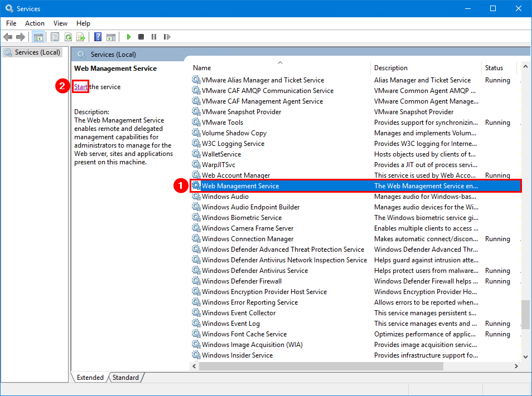Select Windows Font Cache Service
Viewport: 532px width, 396px height.
[x=244, y=334]
